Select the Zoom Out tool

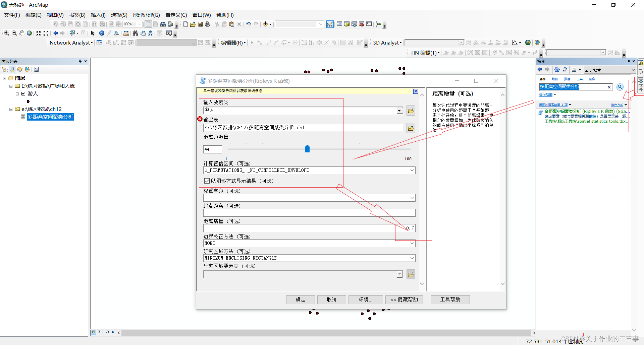pyautogui.click(x=14, y=33)
